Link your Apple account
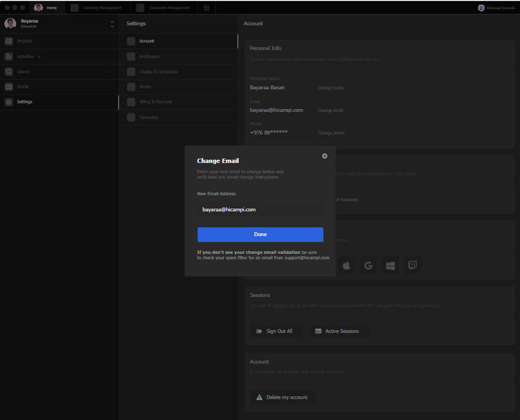The width and height of the screenshot is (520, 420). coord(346,265)
